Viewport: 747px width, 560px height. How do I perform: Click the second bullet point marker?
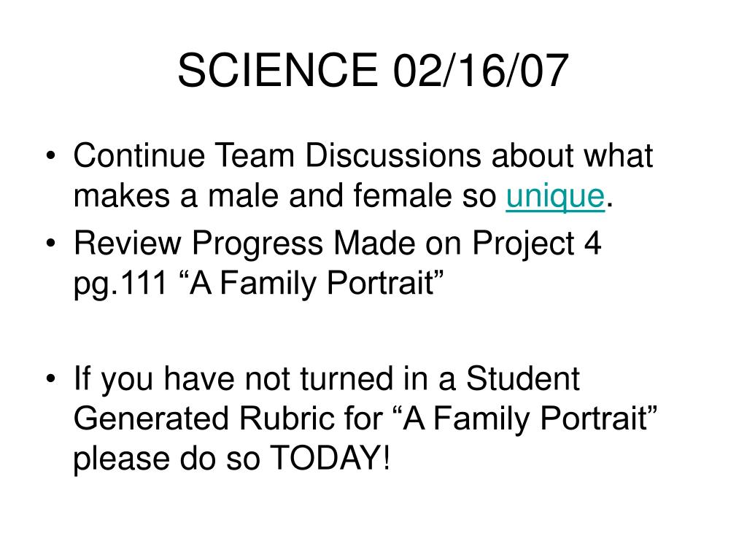pyautogui.click(x=51, y=244)
